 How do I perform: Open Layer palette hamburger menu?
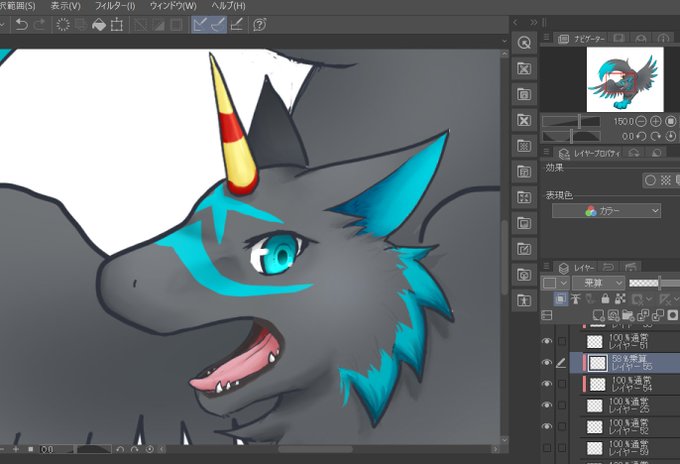coord(547,267)
